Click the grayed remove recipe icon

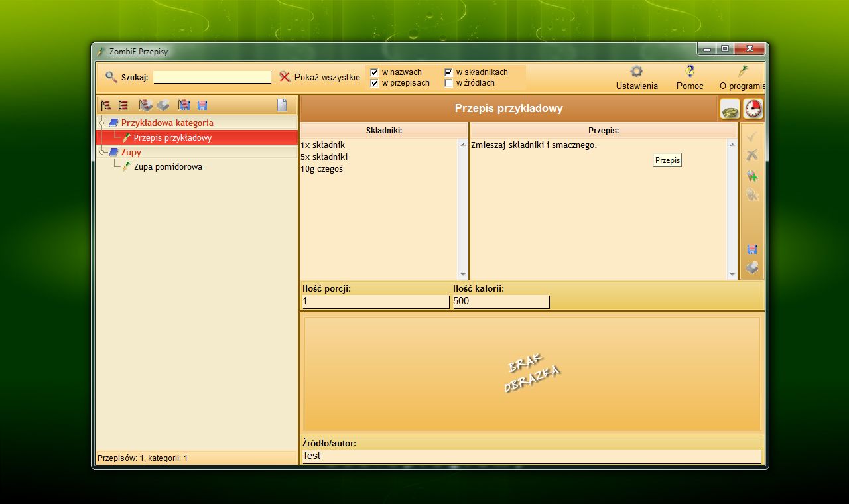pyautogui.click(x=751, y=194)
